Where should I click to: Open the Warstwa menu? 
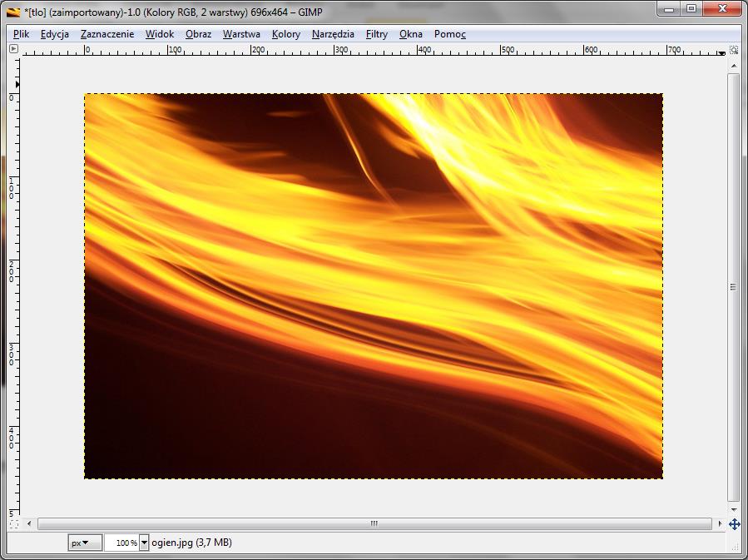(x=241, y=34)
